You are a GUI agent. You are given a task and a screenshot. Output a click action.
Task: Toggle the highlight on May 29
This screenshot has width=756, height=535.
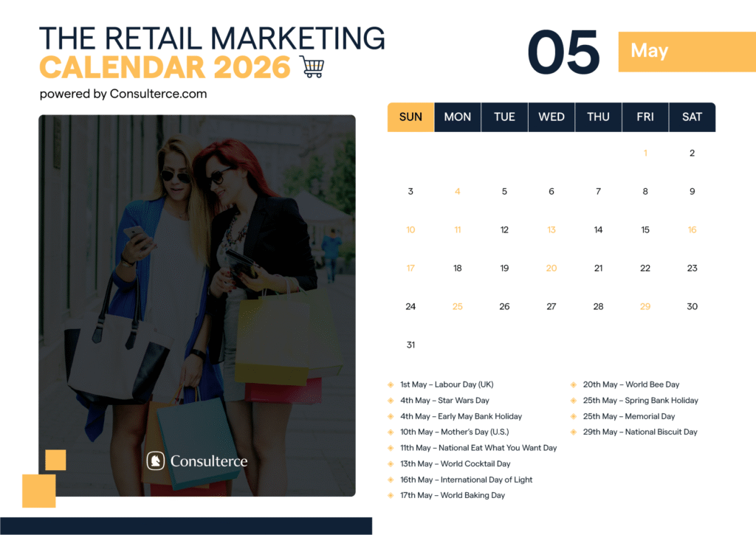click(645, 306)
